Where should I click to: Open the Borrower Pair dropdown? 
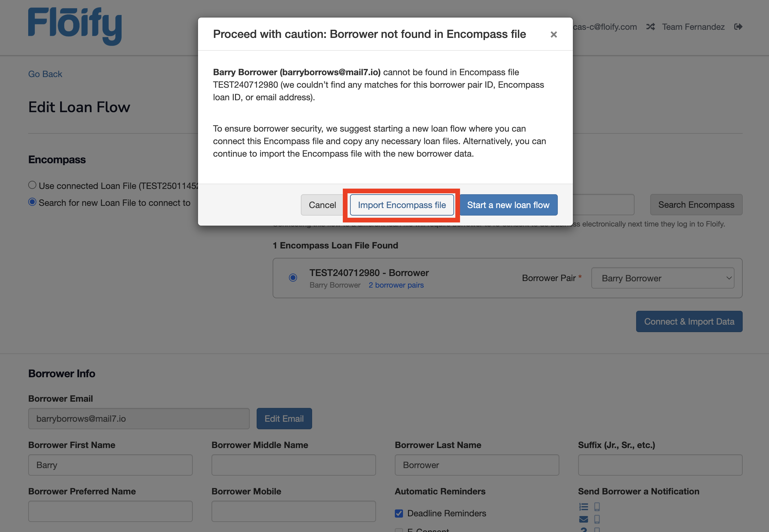(662, 278)
